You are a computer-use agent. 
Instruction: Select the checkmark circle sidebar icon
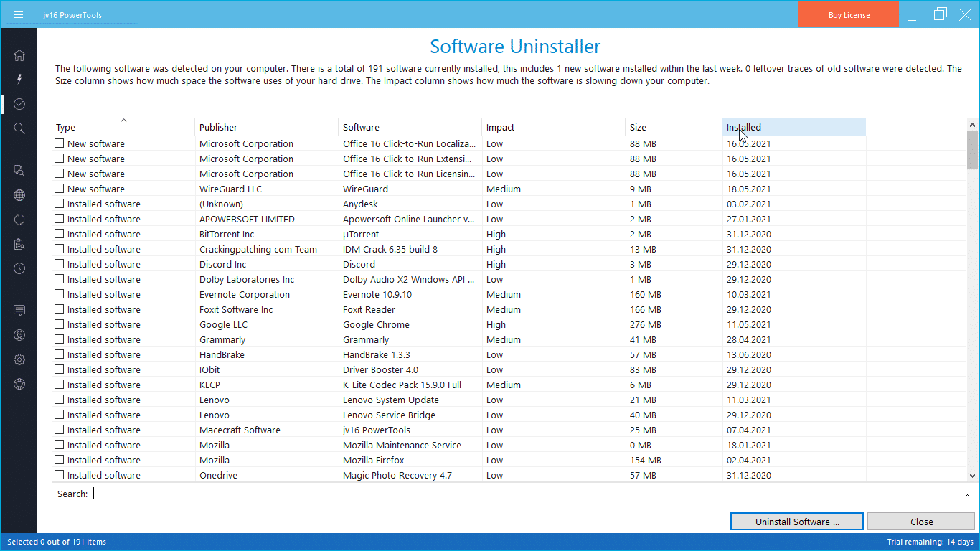pos(19,104)
